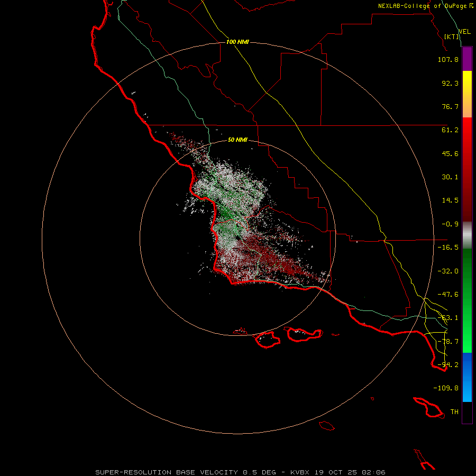This screenshot has height=476, width=476.
Task: Click the Super-Resolution Base Velocity caption
Action: pos(241,472)
